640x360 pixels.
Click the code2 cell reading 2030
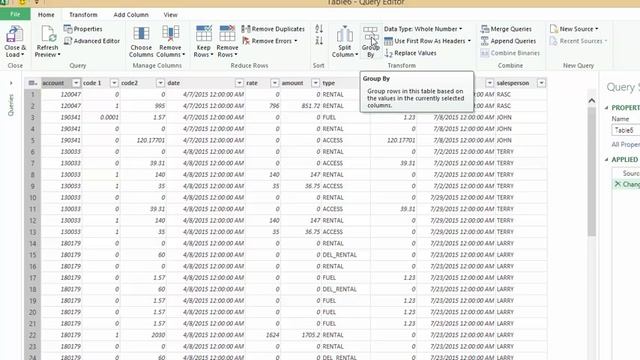[x=143, y=335]
